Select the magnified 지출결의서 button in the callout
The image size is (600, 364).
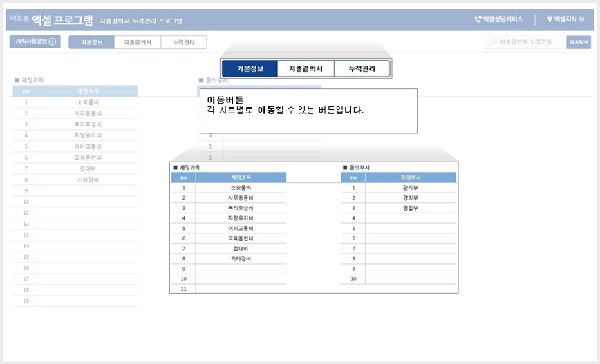306,69
